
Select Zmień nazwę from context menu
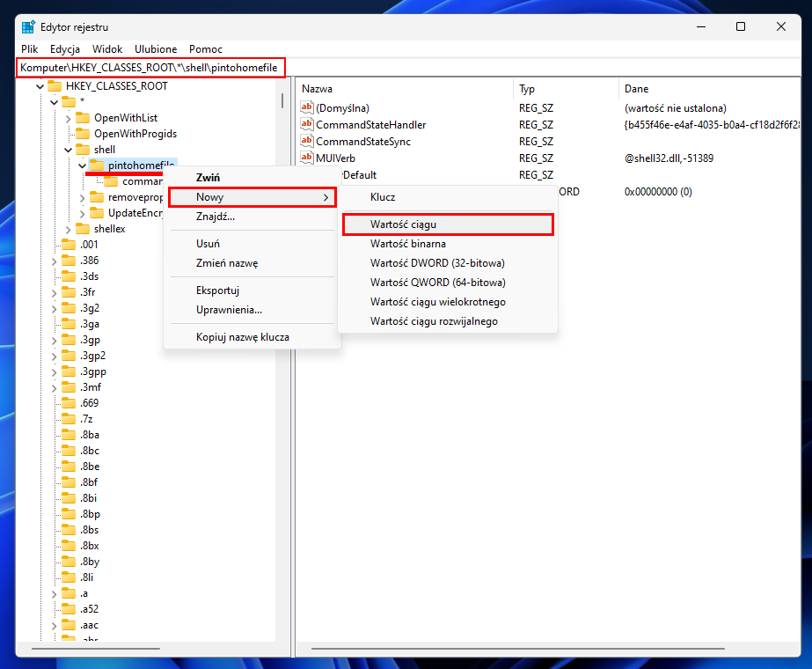[252, 262]
